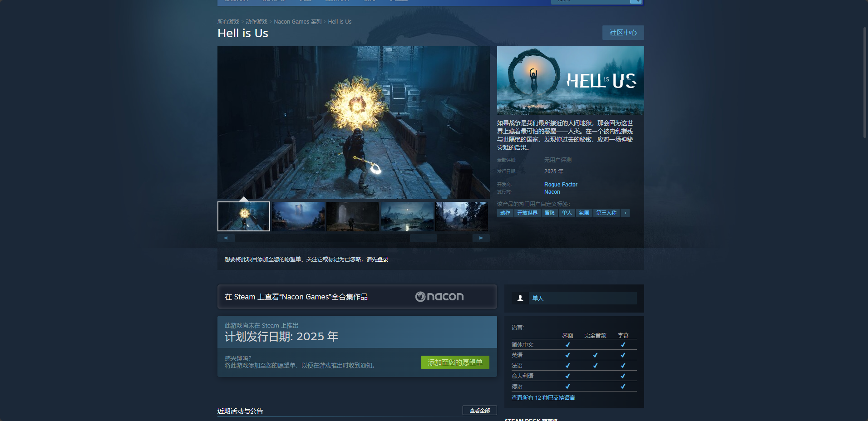Click the plus button to add a tag
The height and width of the screenshot is (421, 868).
click(625, 213)
